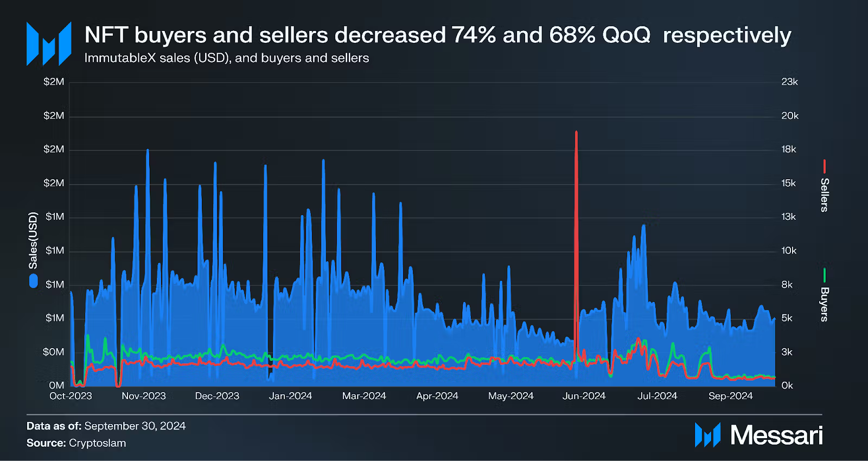Click the chart title about NFT buyers
The width and height of the screenshot is (868, 461).
coord(438,35)
